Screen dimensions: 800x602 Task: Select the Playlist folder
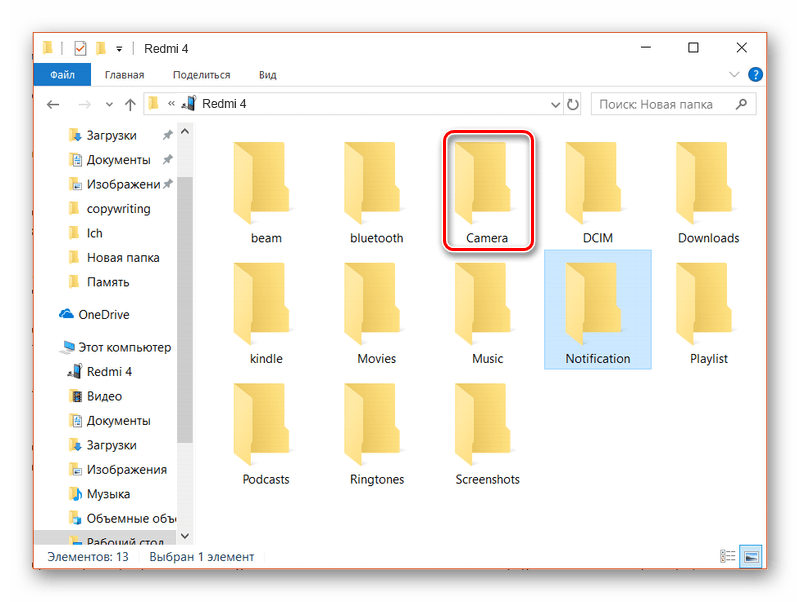708,314
